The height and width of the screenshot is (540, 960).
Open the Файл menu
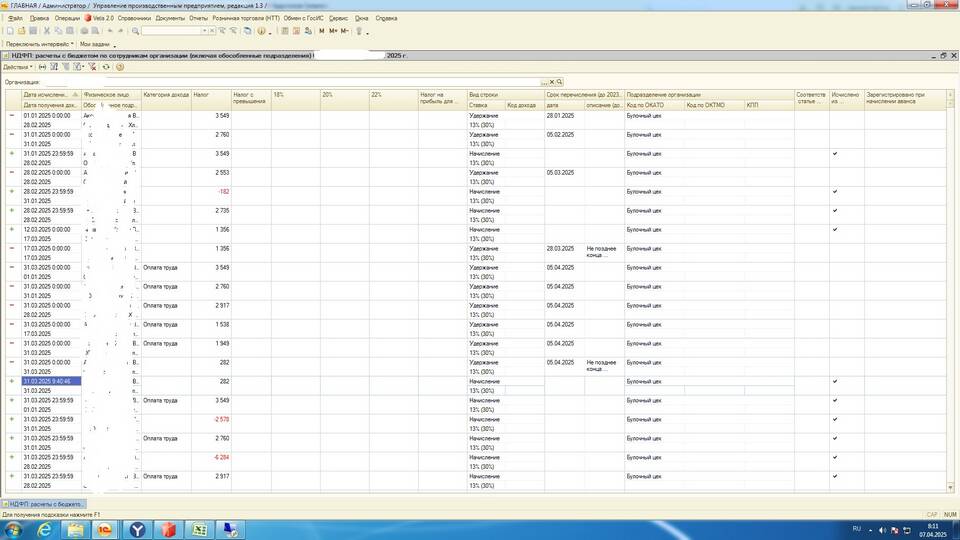click(16, 18)
